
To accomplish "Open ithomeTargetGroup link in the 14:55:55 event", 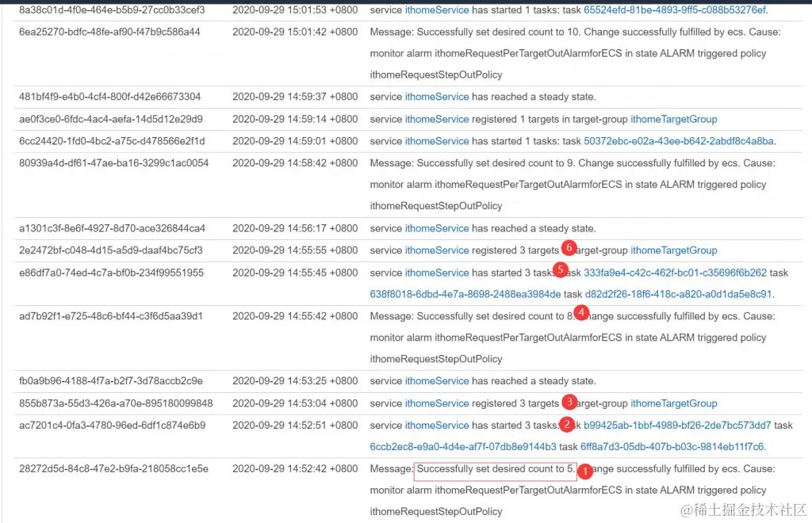I will (x=673, y=250).
